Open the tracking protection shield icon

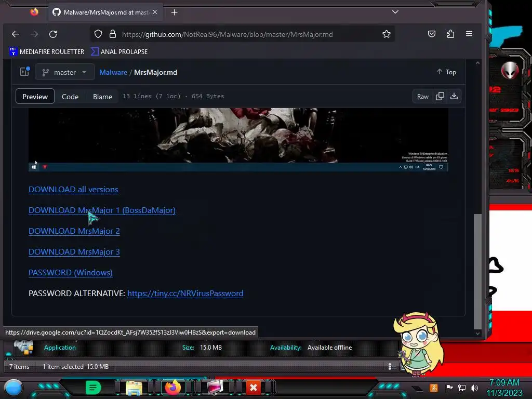[x=98, y=34]
